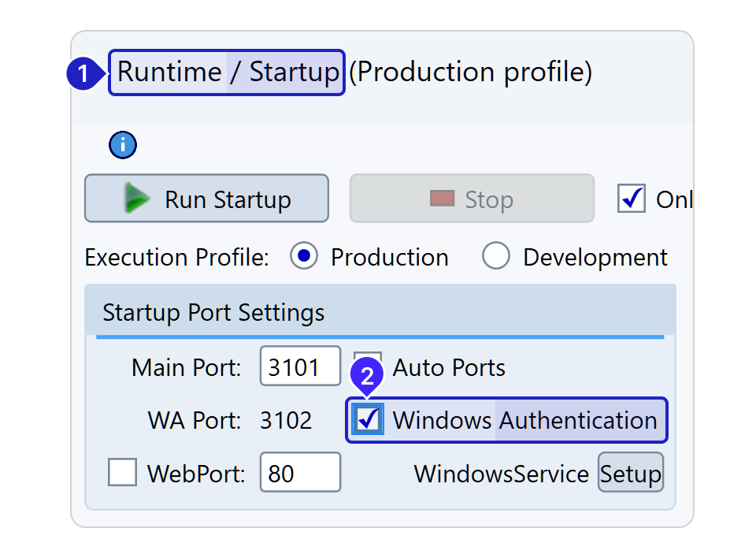Open WindowsService Setup button
The width and height of the screenshot is (756, 558).
631,472
